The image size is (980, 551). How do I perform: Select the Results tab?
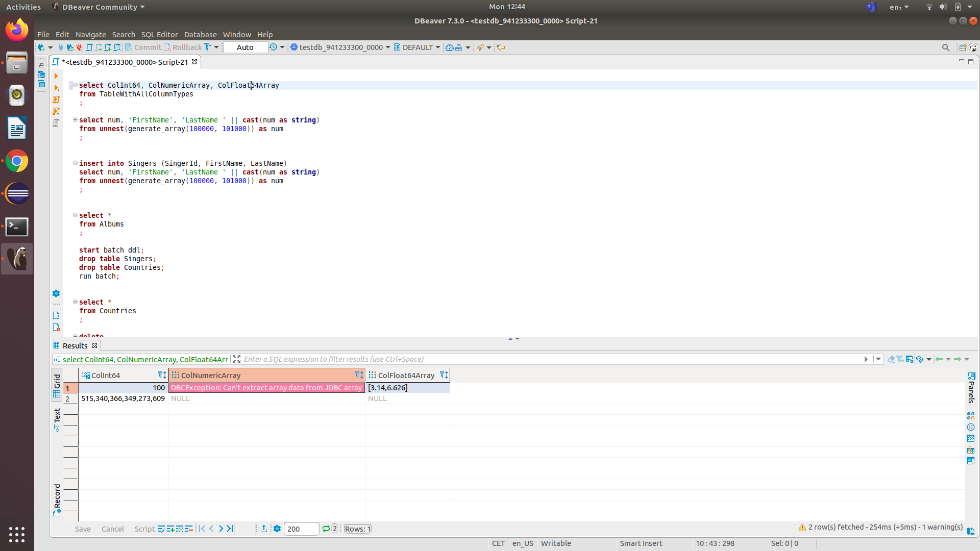(75, 345)
